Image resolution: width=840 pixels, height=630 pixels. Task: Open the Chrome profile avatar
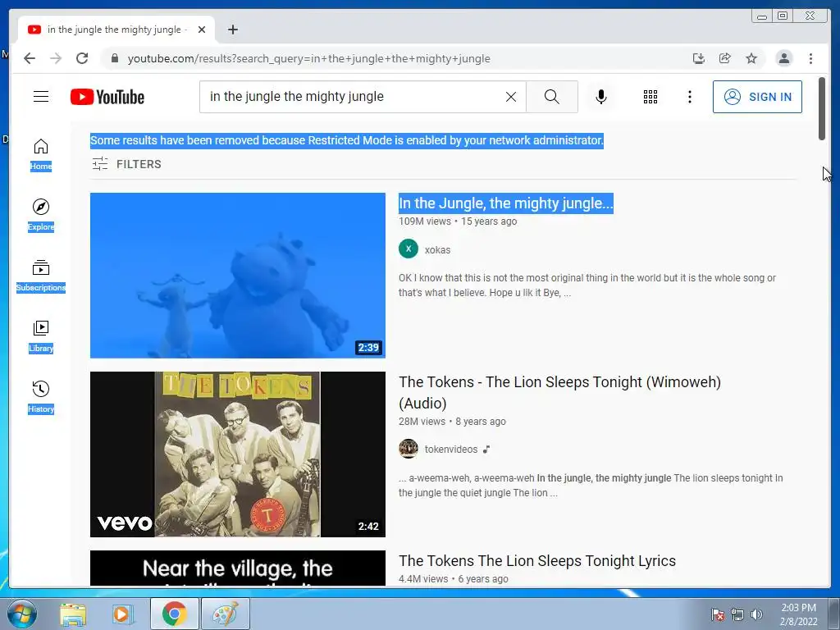point(783,58)
